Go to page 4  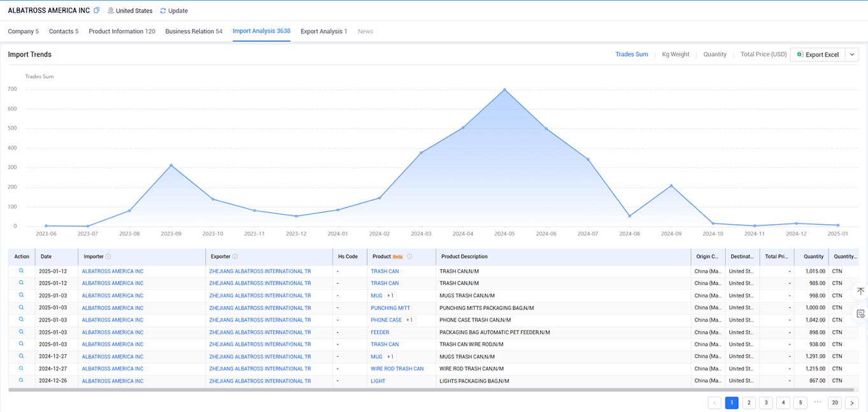click(783, 403)
